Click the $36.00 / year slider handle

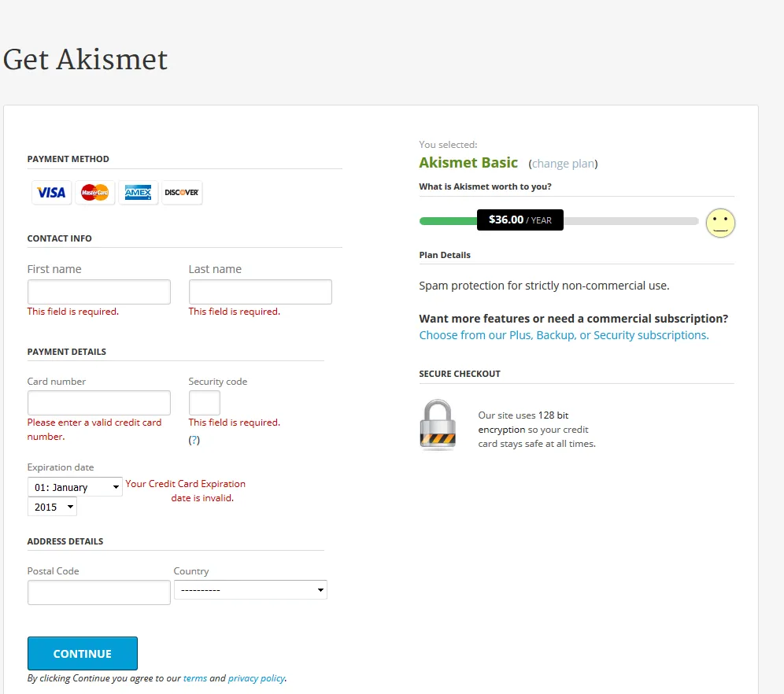click(x=520, y=220)
